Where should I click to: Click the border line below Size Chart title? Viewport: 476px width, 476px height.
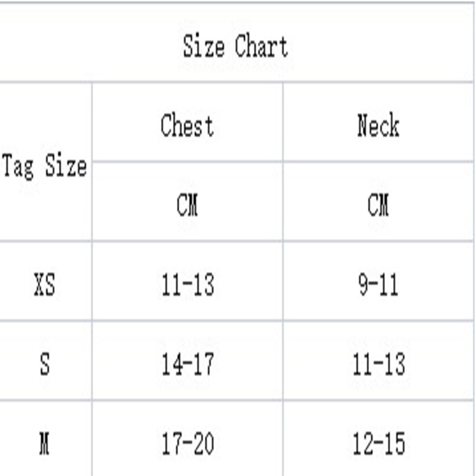coord(236,82)
